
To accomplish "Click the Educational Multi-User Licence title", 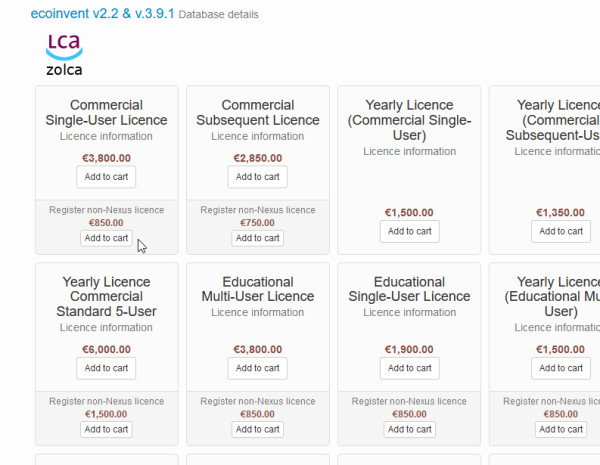I will click(x=258, y=289).
